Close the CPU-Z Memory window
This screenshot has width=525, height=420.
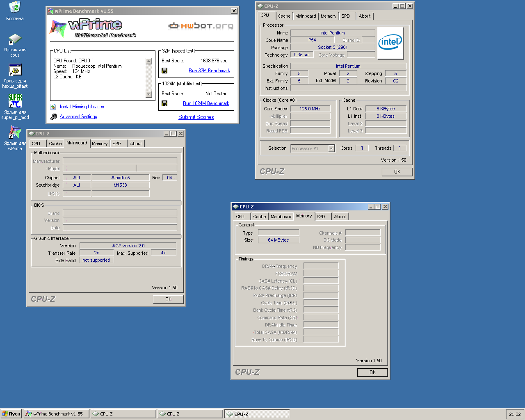[x=385, y=207]
